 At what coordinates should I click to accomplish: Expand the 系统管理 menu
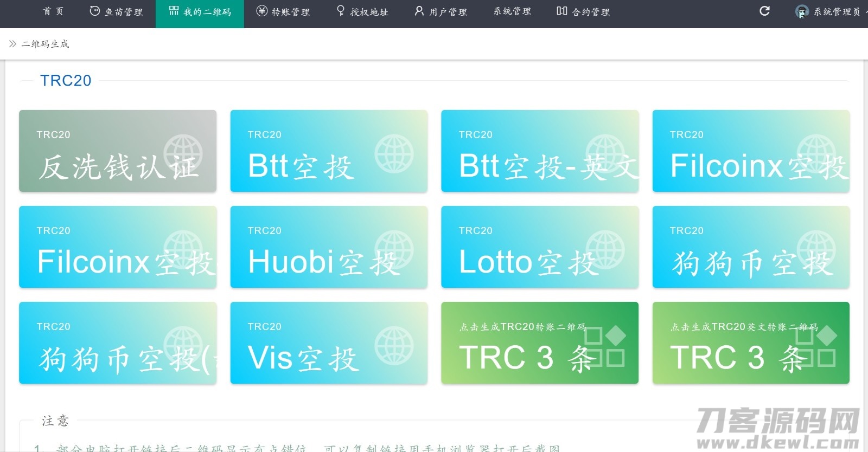pyautogui.click(x=512, y=11)
